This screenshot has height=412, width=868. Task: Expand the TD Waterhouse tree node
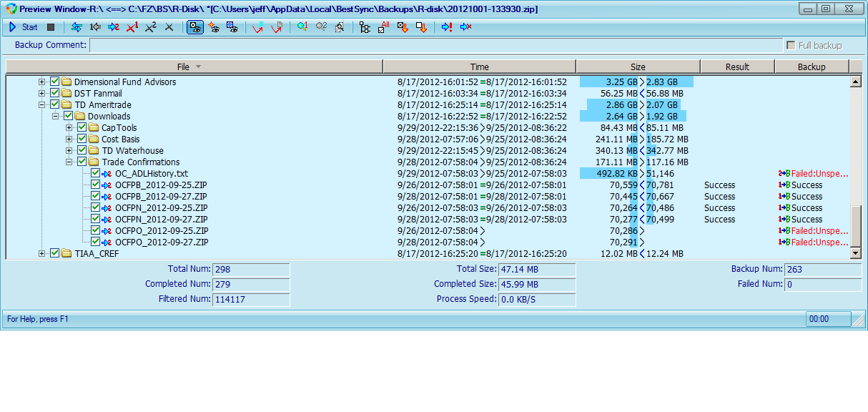click(69, 151)
